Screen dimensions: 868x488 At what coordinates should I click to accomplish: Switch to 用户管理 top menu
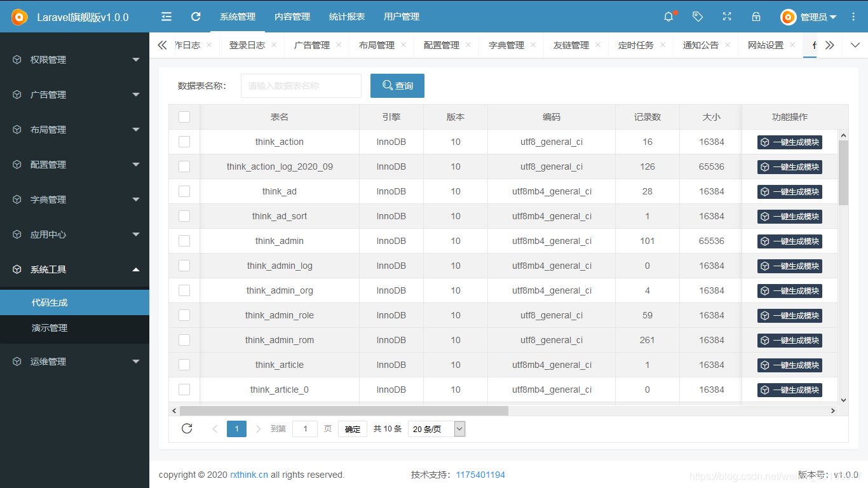(402, 17)
